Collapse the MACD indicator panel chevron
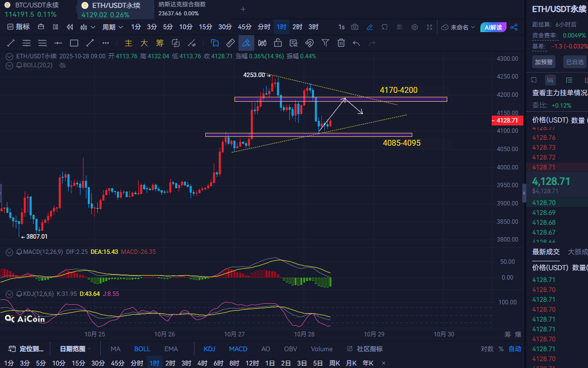The image size is (588, 368). point(9,252)
